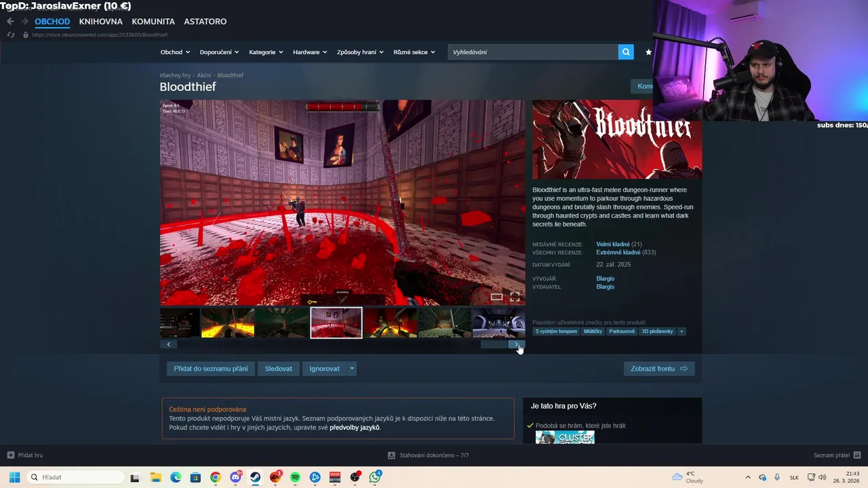Viewport: 868px width, 488px height.
Task: Click the microphone icon in system tray
Action: [776, 477]
